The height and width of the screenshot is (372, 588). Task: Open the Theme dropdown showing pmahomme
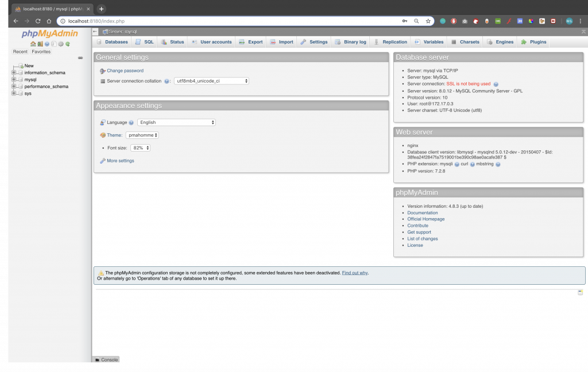[x=142, y=135]
